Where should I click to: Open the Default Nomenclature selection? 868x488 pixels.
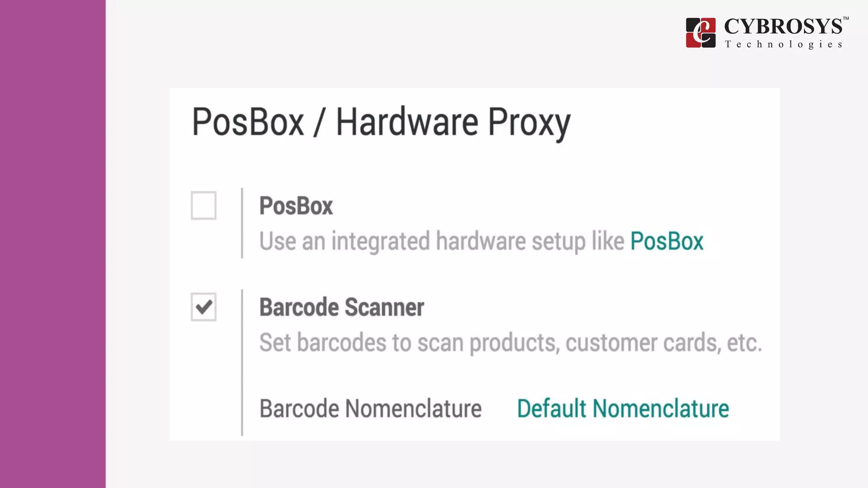623,408
